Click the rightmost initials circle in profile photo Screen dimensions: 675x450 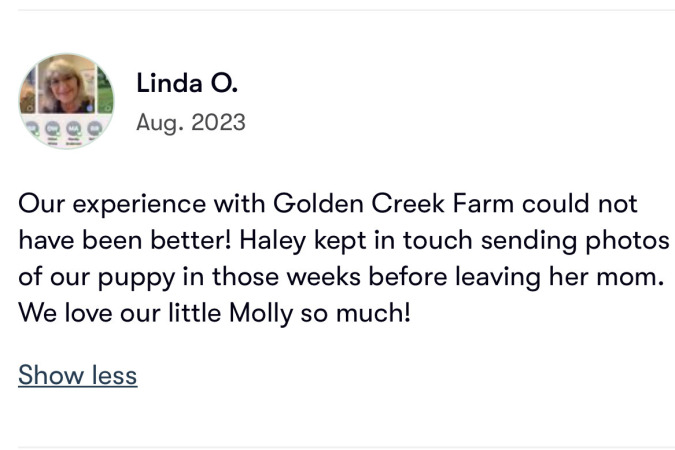(96, 129)
